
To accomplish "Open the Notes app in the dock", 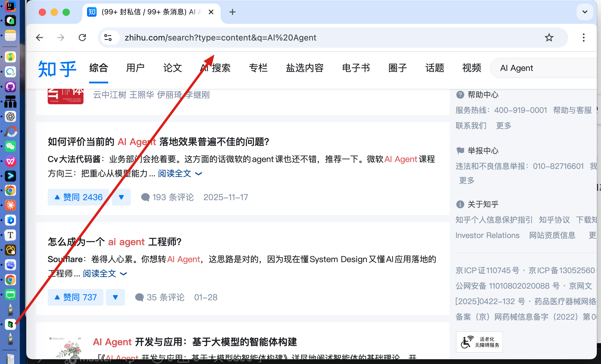I will 10,35.
